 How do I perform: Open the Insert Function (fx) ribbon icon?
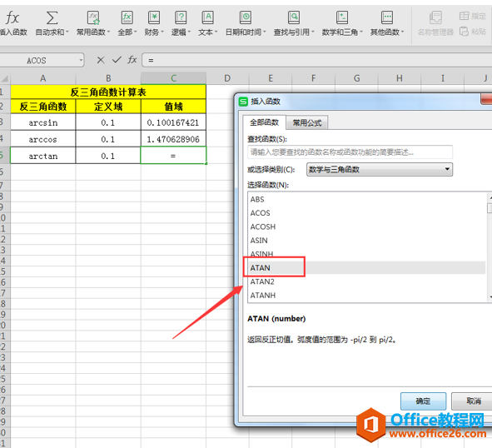click(12, 17)
